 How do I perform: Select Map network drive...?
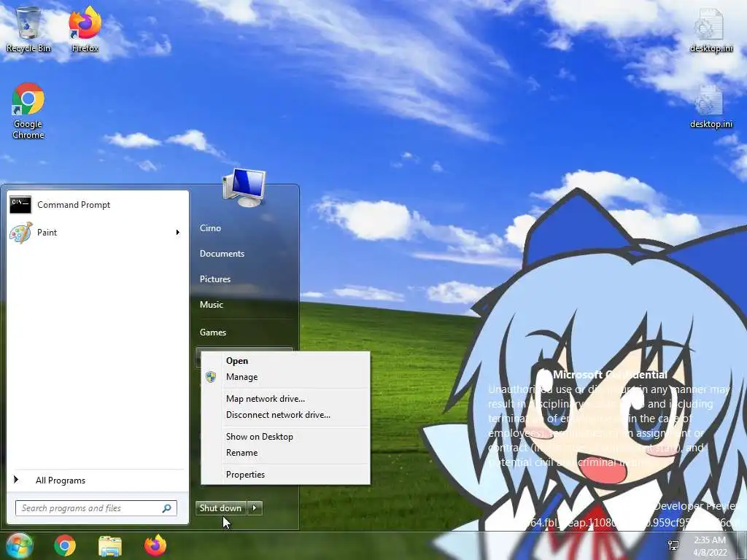[285, 399]
